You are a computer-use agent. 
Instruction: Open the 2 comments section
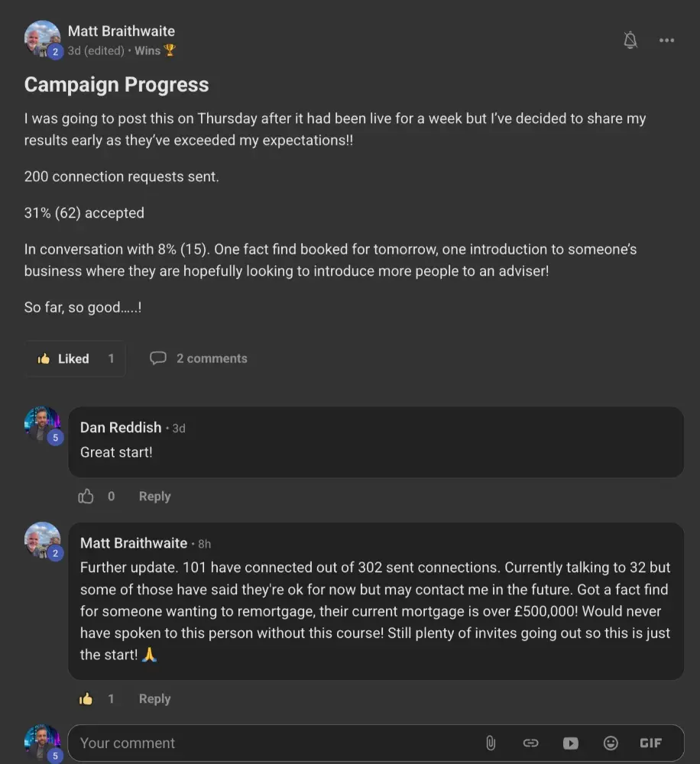[199, 358]
